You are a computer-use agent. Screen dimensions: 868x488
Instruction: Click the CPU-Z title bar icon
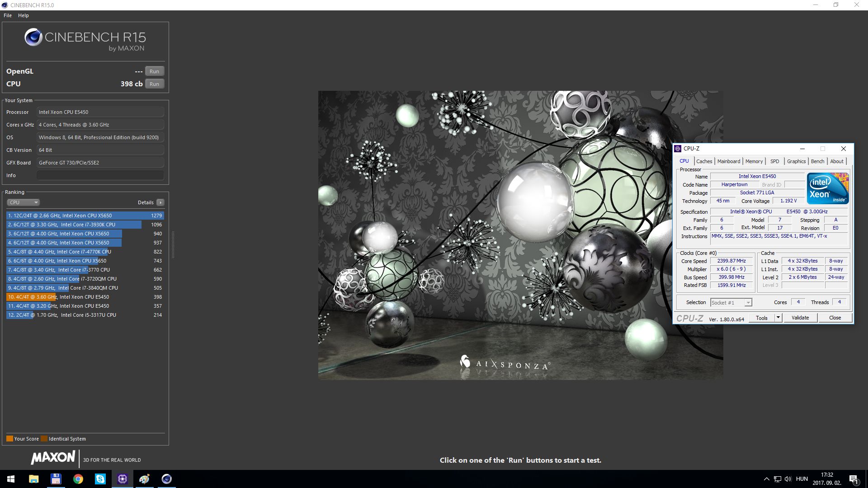[x=678, y=149]
